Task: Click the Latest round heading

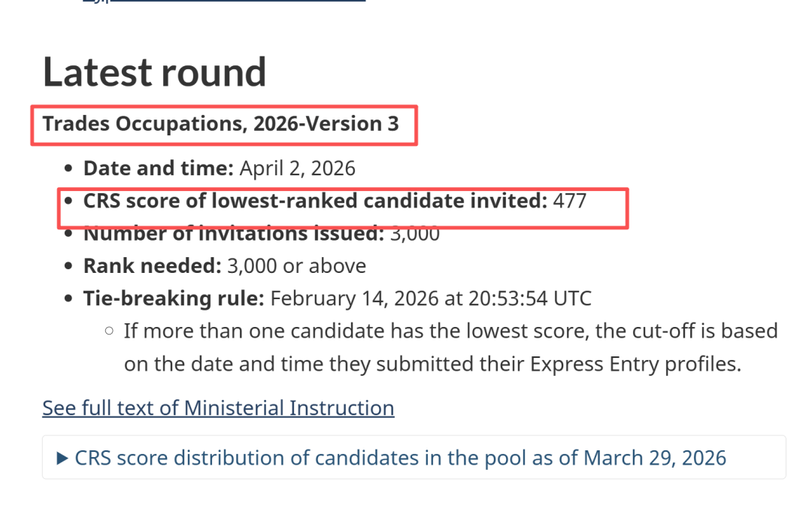Action: (154, 71)
